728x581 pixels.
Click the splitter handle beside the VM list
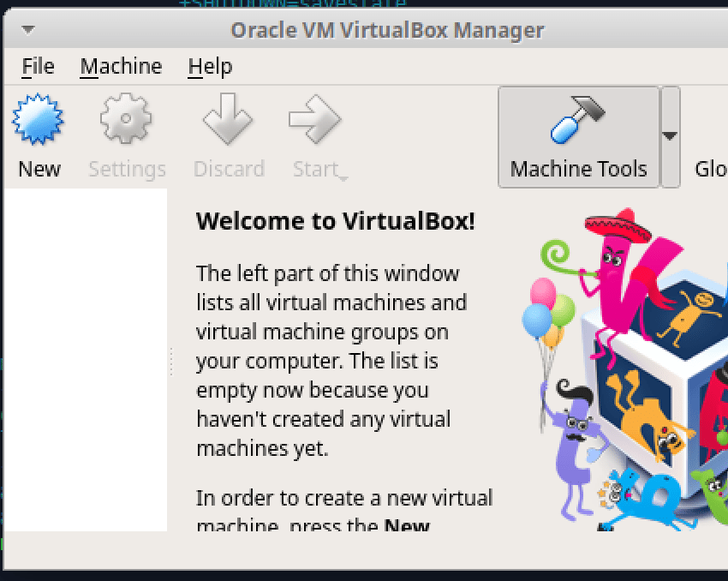click(x=171, y=361)
